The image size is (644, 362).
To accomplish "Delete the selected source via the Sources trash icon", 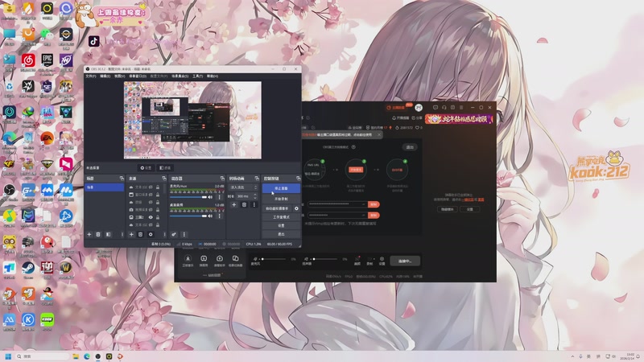I will [x=140, y=234].
